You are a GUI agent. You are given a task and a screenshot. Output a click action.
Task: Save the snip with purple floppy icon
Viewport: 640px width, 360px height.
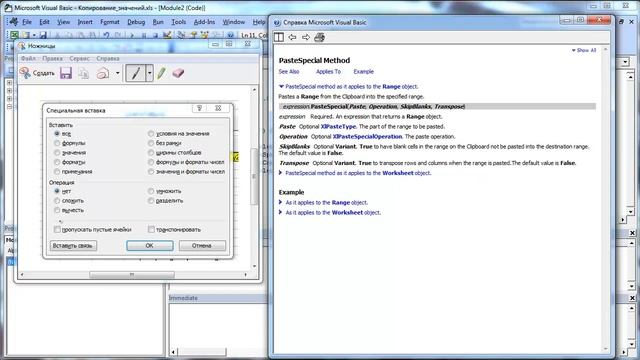click(x=66, y=73)
